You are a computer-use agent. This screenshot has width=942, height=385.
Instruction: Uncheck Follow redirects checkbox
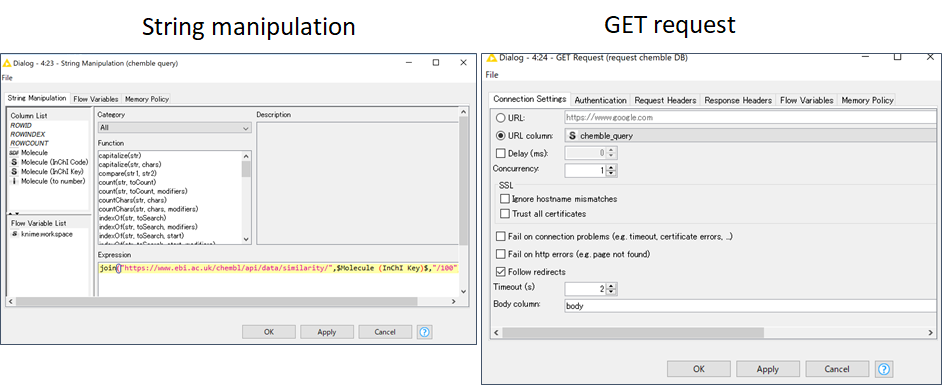coord(501,271)
